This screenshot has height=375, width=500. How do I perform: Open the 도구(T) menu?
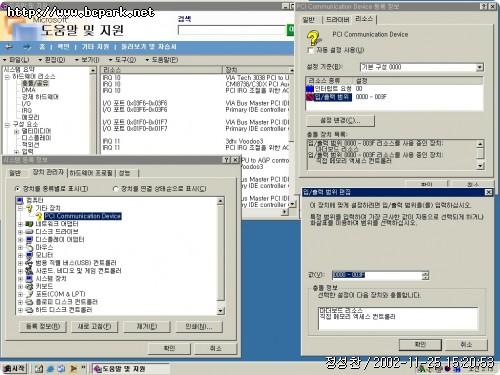[x=123, y=60]
